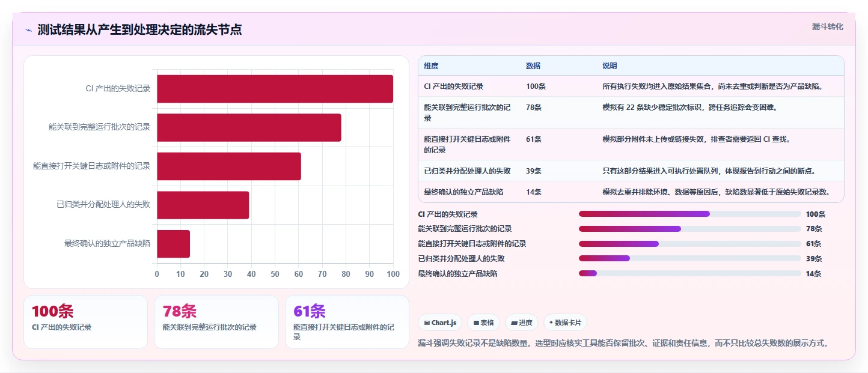Click the 39条 value in the table

[534, 171]
